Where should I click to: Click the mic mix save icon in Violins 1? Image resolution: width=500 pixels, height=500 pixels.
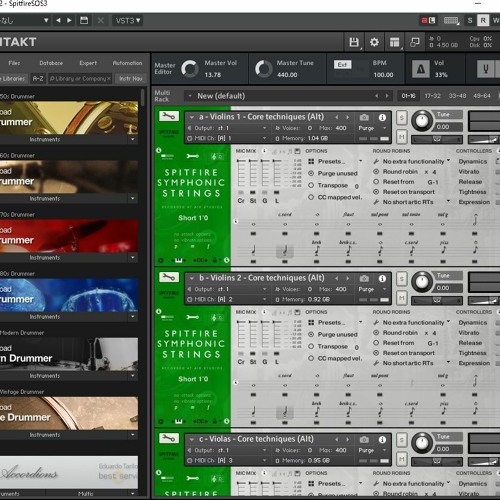pyautogui.click(x=297, y=151)
